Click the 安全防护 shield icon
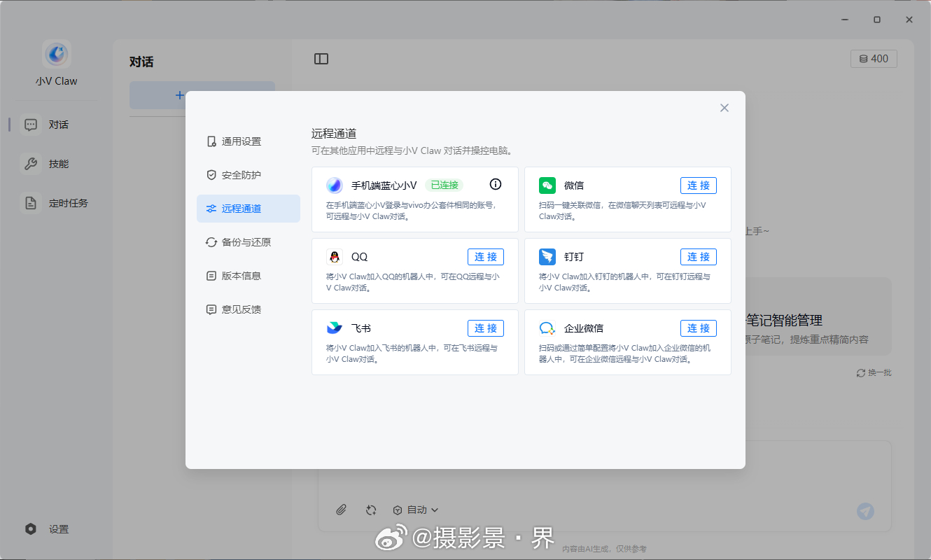The image size is (931, 560). point(211,175)
